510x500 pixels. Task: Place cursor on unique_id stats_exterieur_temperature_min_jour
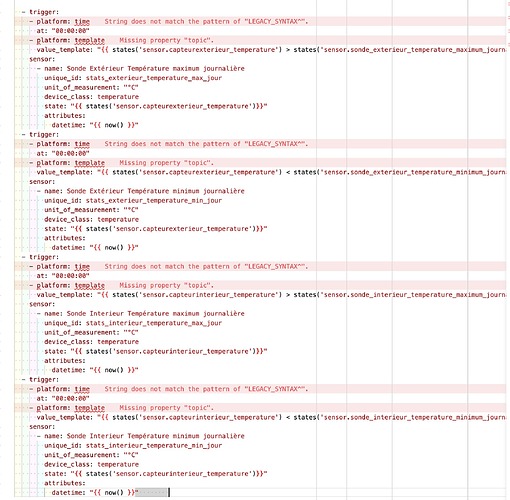click(133, 201)
